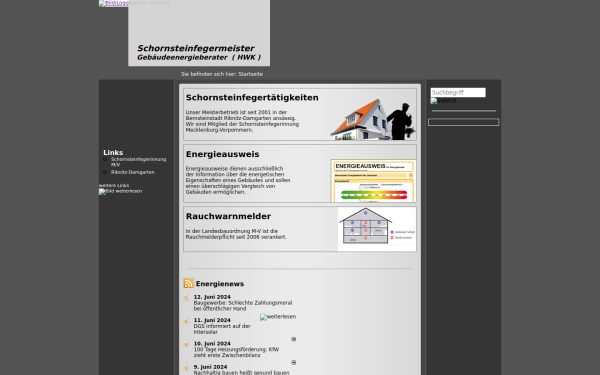Viewport: 600px width, 375px height.
Task: Open news '100 Tage Heizungsförderung: KfW zieht erste Zwischenbilanz'
Action: (x=236, y=352)
